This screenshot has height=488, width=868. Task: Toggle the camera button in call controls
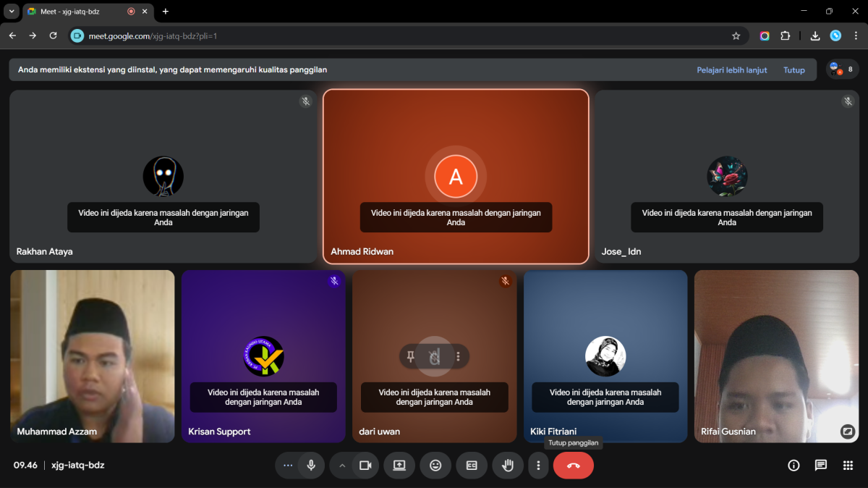(x=365, y=466)
